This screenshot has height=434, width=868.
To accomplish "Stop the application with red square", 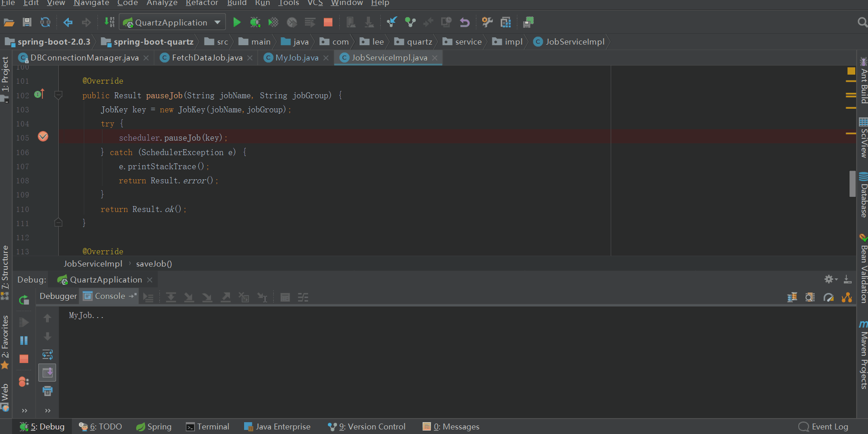I will 328,22.
